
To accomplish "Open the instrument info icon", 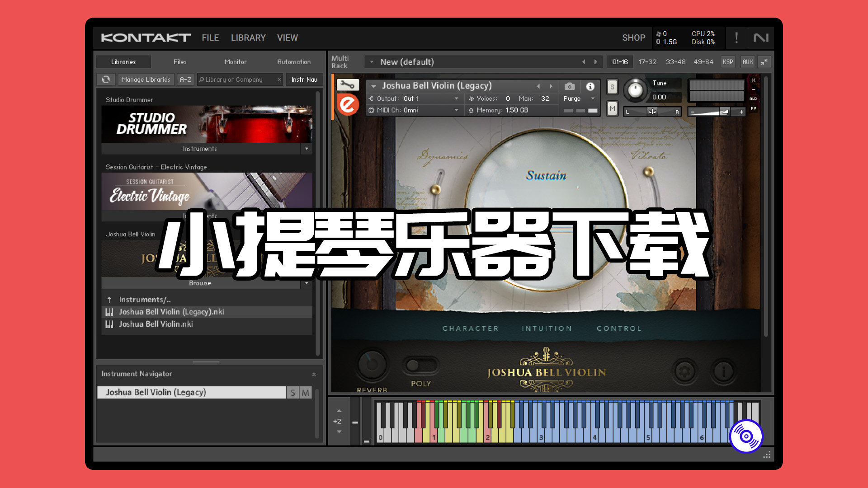I will click(590, 86).
